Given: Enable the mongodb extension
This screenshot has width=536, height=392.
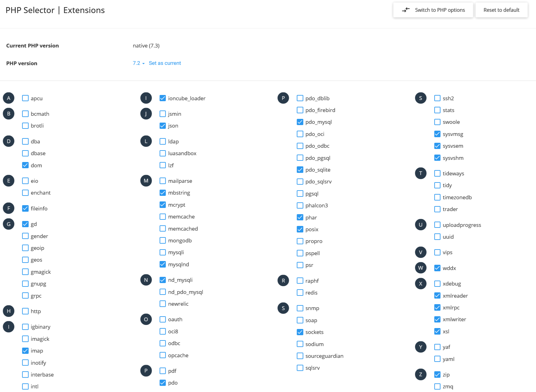Looking at the screenshot, I should [x=163, y=240].
